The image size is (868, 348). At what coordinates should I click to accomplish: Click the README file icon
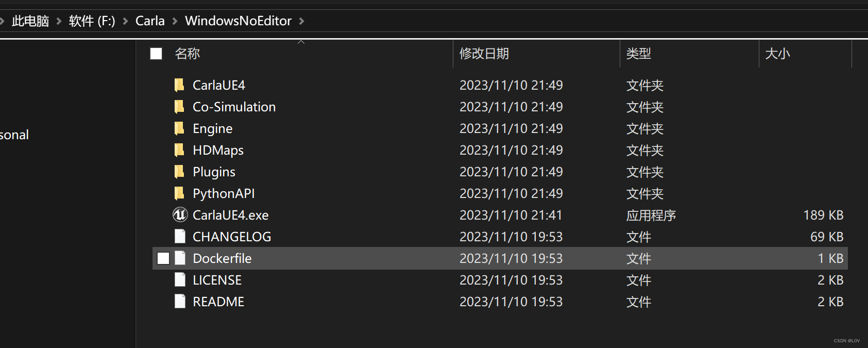coord(180,301)
